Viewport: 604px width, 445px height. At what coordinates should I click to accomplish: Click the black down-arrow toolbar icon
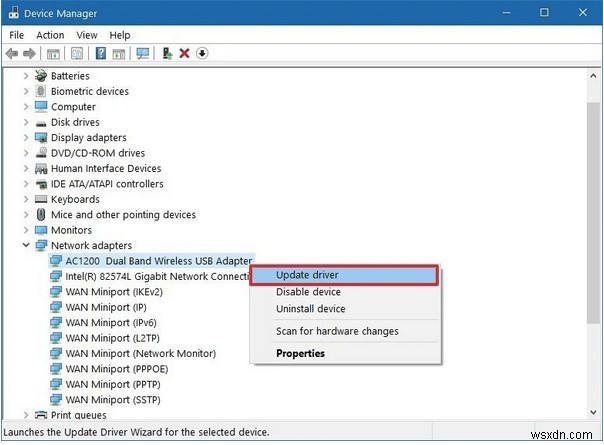tap(202, 54)
